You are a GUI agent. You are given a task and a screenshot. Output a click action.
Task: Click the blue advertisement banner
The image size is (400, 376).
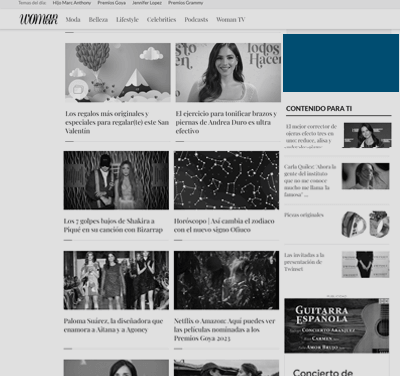(341, 63)
